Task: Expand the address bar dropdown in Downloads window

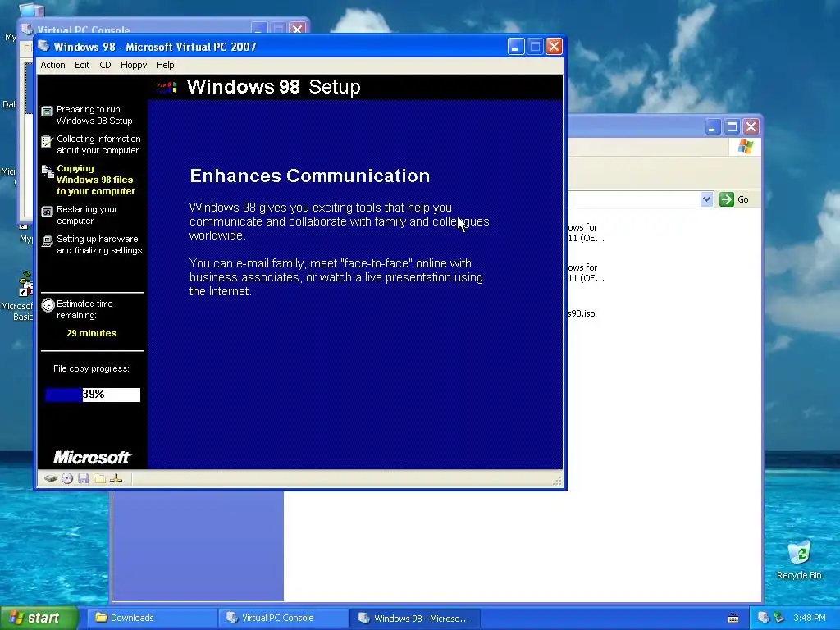Action: (x=706, y=199)
